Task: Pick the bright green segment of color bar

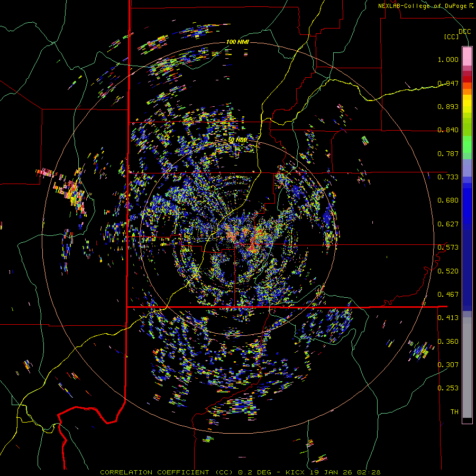Action: [x=467, y=144]
